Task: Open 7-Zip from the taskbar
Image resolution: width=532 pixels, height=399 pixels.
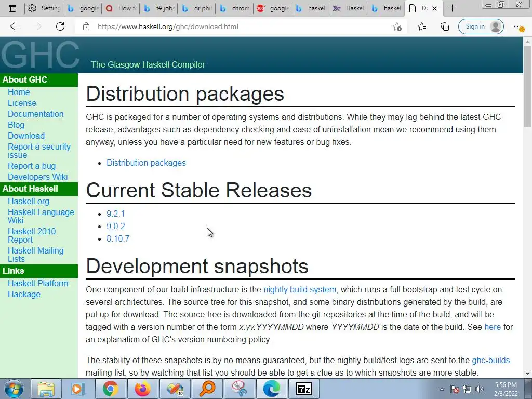Action: (x=303, y=389)
